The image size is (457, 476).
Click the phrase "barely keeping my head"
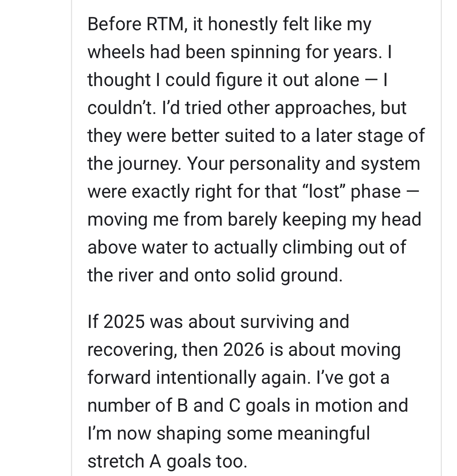tap(324, 219)
